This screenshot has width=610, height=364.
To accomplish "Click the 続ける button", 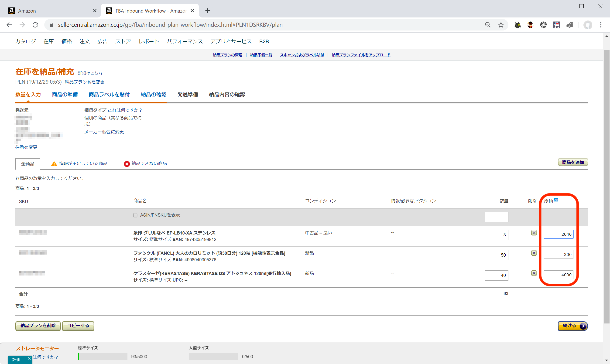I will [573, 326].
